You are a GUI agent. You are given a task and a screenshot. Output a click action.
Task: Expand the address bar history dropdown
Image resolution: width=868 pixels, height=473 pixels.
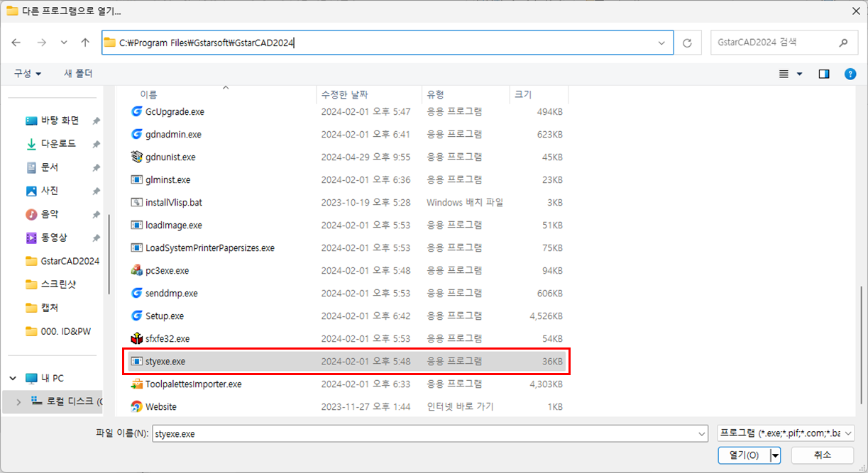[661, 43]
